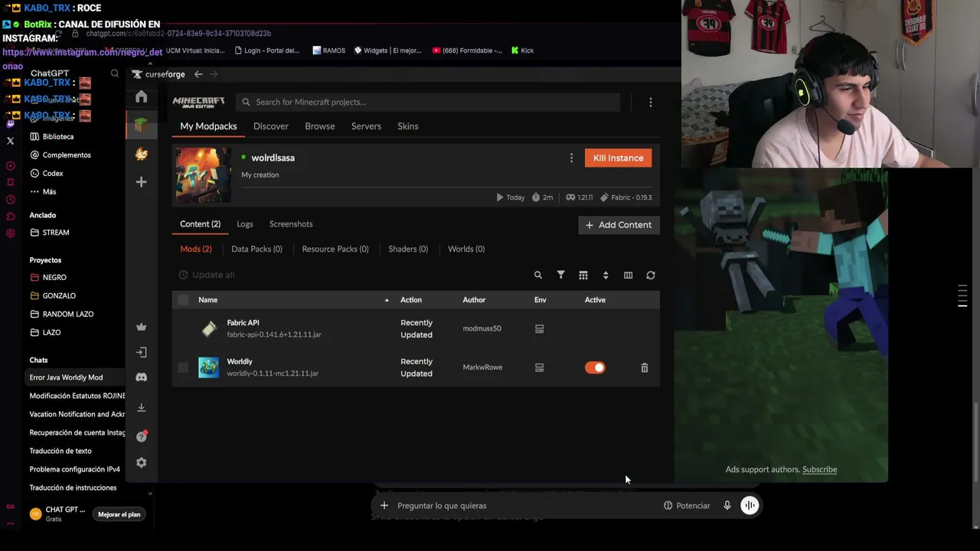Open wolrdlsasa instance options menu
This screenshot has width=980, height=551.
571,158
